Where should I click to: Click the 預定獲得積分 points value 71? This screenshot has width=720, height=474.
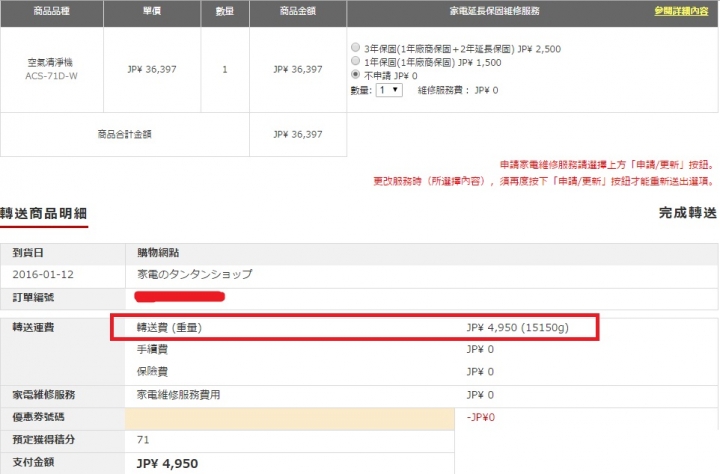click(x=143, y=440)
